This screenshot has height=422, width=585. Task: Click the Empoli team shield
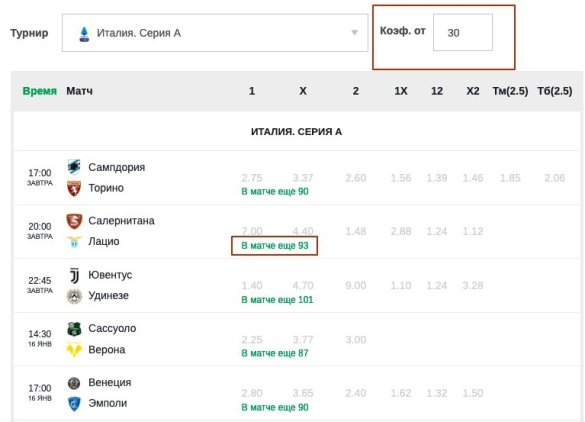pyautogui.click(x=74, y=404)
